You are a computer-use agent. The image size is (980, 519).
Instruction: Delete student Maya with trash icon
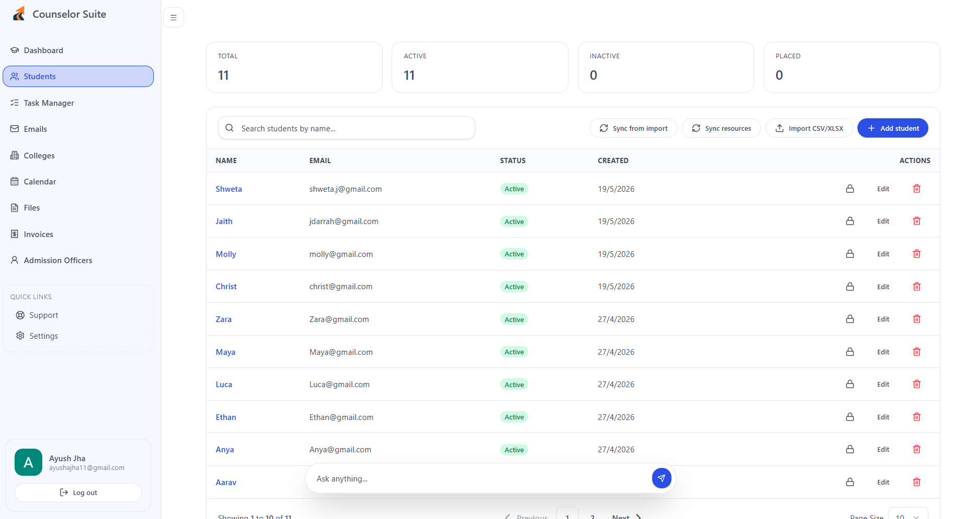pyautogui.click(x=916, y=352)
